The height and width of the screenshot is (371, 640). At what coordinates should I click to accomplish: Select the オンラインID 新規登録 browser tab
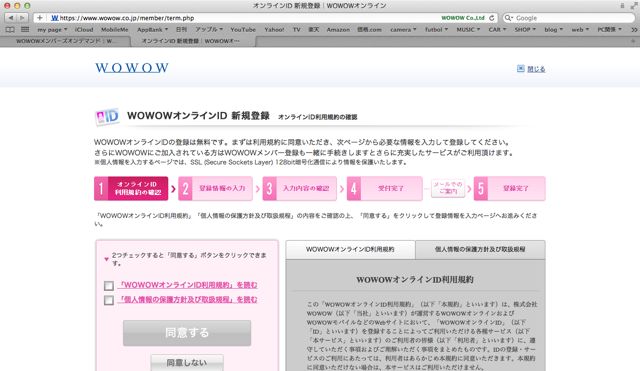193,41
